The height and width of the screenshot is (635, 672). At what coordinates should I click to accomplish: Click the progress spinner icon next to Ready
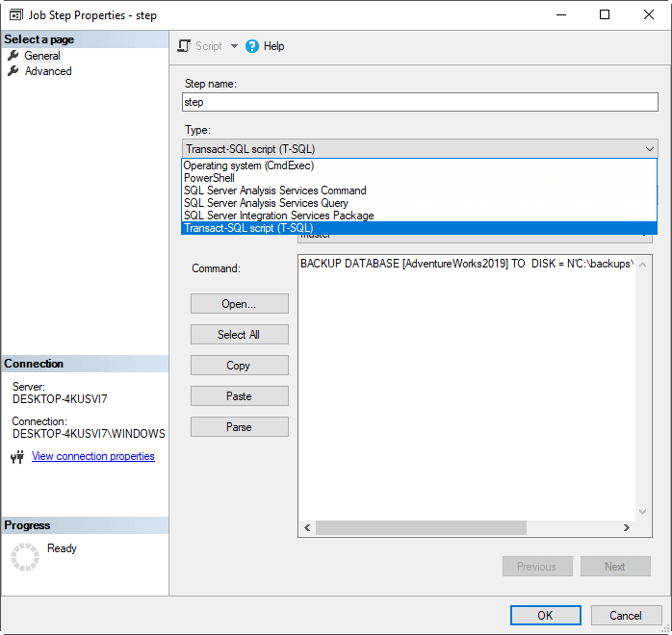(25, 557)
